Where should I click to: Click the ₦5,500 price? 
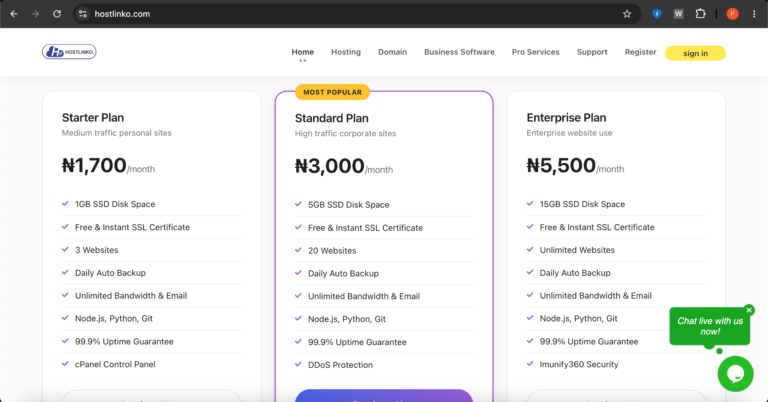561,166
